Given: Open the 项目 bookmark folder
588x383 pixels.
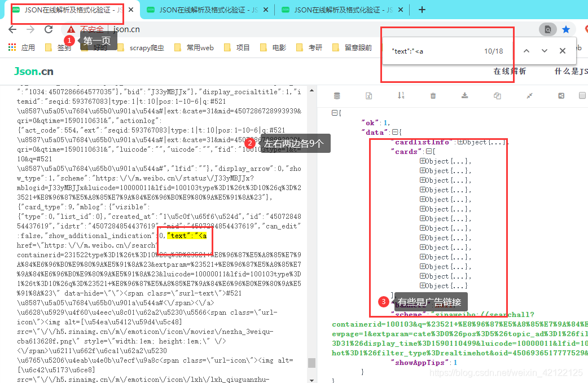Looking at the screenshot, I should tap(237, 47).
